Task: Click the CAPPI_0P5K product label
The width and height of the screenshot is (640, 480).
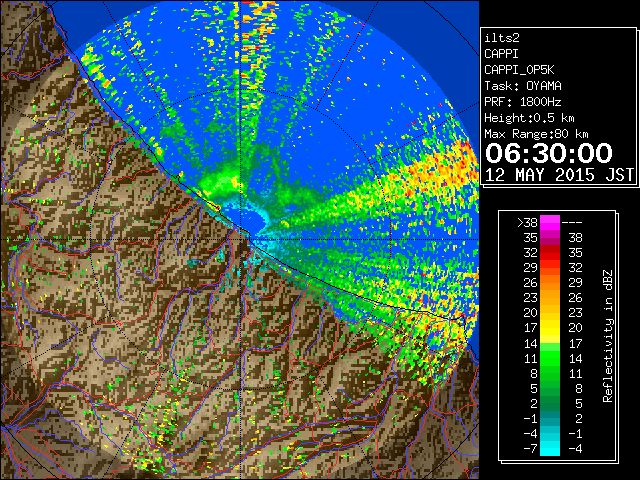Action: [x=519, y=70]
